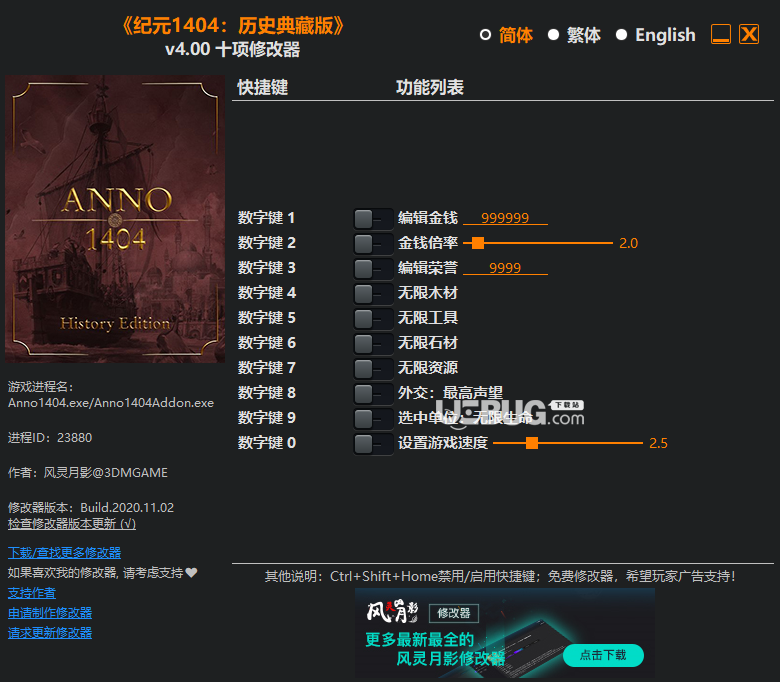Switch language to English radio option
780x682 pixels.
(621, 35)
